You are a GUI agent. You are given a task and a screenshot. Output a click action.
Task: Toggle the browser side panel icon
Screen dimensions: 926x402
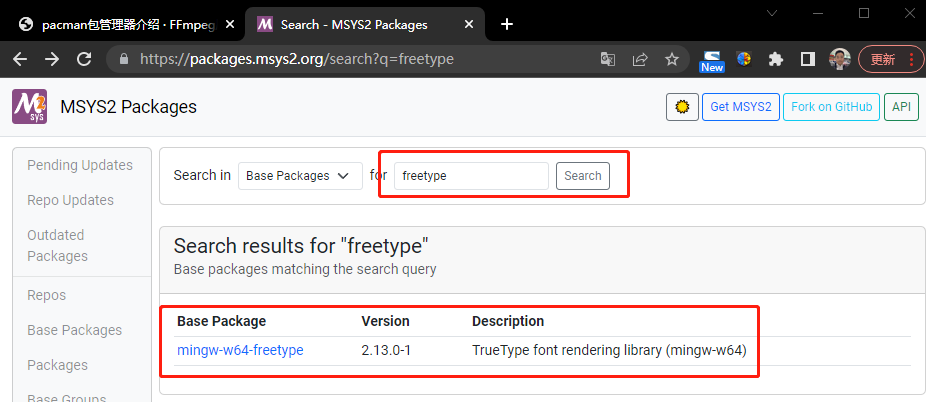[807, 59]
